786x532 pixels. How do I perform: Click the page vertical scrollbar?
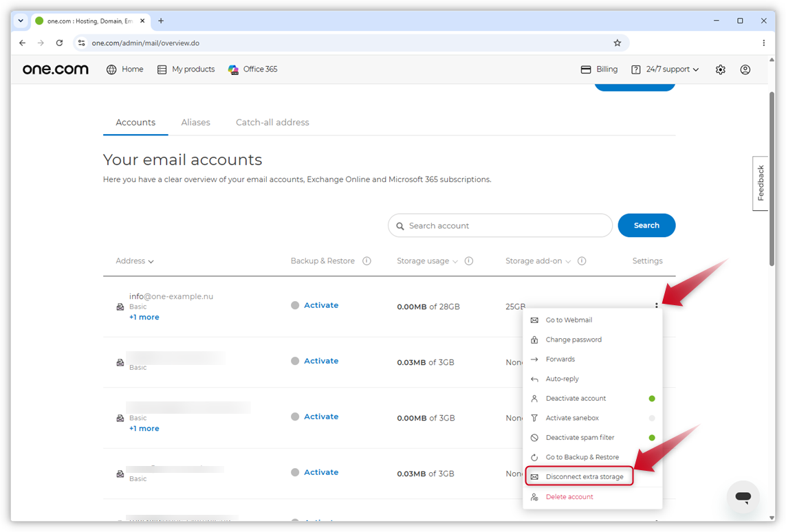click(772, 178)
